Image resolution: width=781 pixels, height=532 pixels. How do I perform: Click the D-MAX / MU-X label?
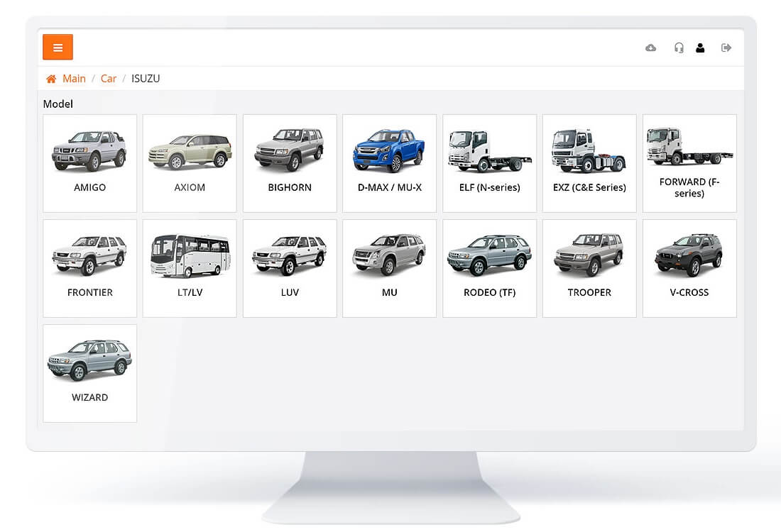390,187
